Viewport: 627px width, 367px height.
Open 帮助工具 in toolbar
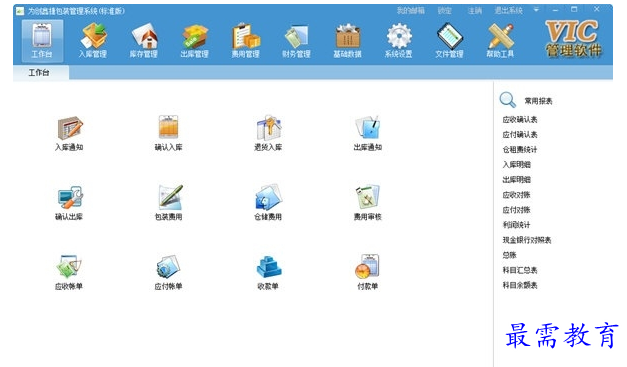[500, 41]
